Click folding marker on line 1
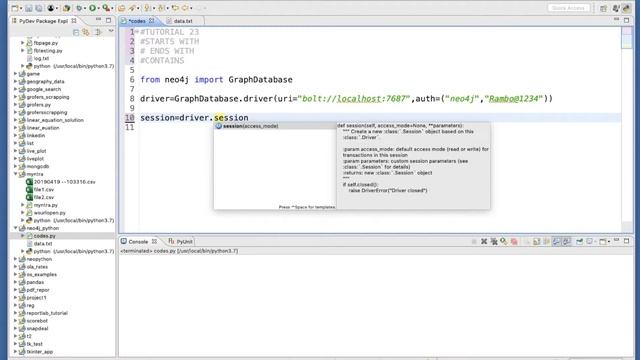This screenshot has height=360, width=640. (x=137, y=32)
